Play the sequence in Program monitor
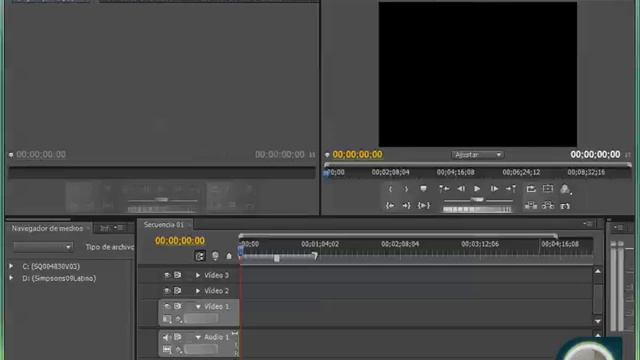640x360 pixels. [477, 189]
